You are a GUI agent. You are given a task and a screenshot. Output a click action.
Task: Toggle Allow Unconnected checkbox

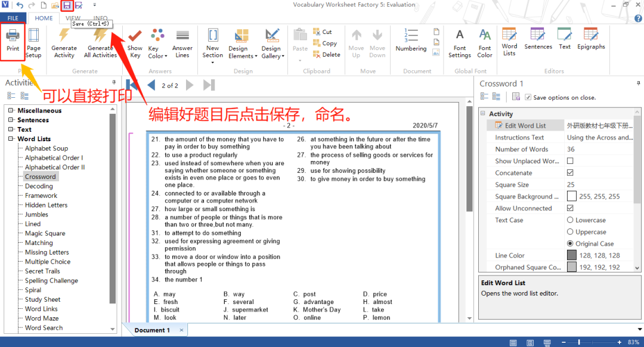(570, 208)
